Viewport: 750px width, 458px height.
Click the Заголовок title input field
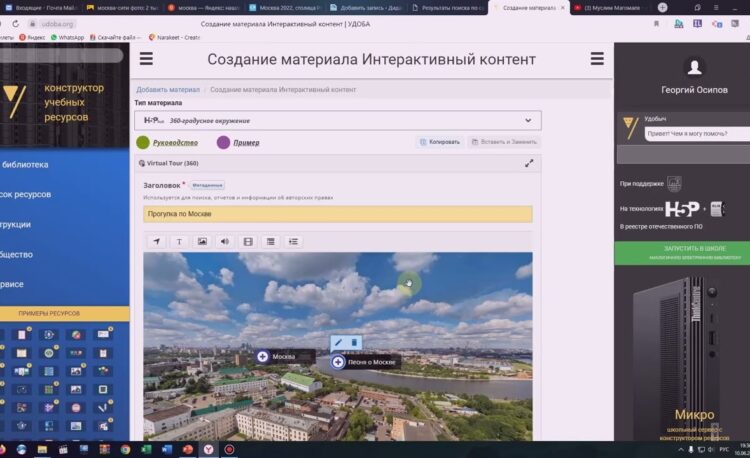(338, 214)
